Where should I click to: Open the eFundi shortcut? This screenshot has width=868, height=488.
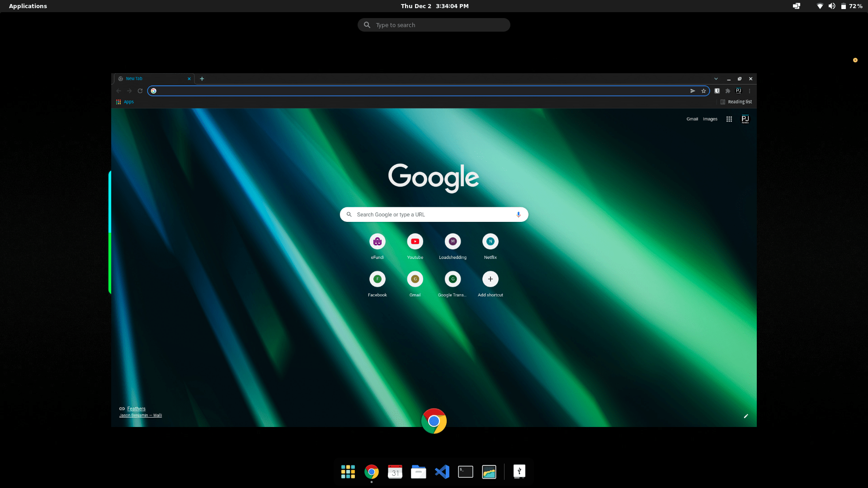pyautogui.click(x=377, y=242)
